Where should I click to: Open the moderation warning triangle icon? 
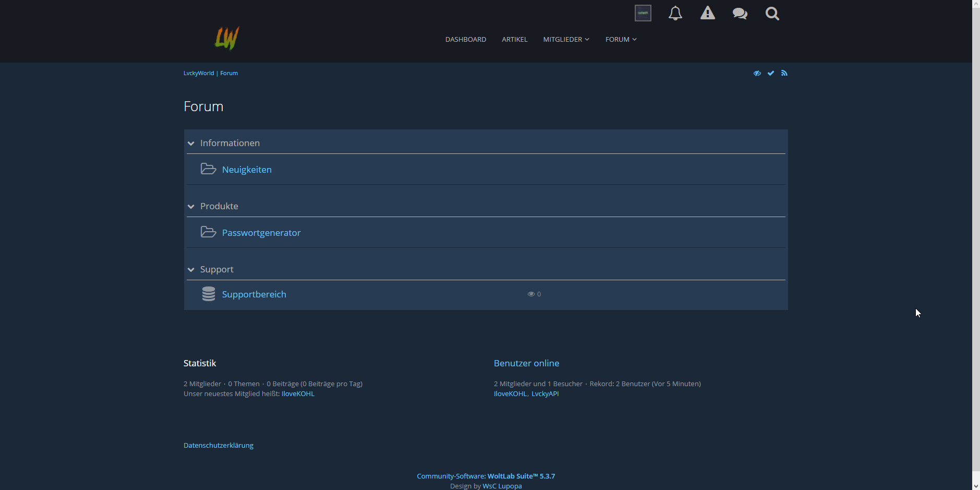pyautogui.click(x=707, y=14)
